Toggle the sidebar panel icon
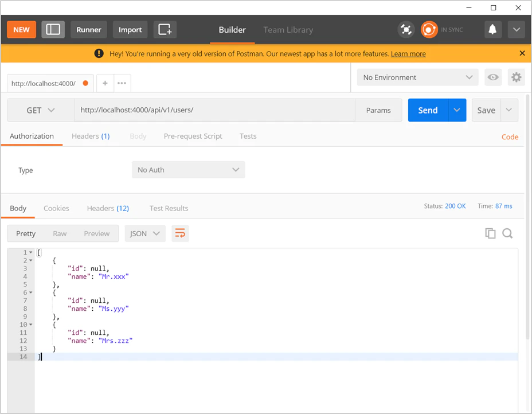Screen dimensions: 532x414 pyautogui.click(x=53, y=29)
